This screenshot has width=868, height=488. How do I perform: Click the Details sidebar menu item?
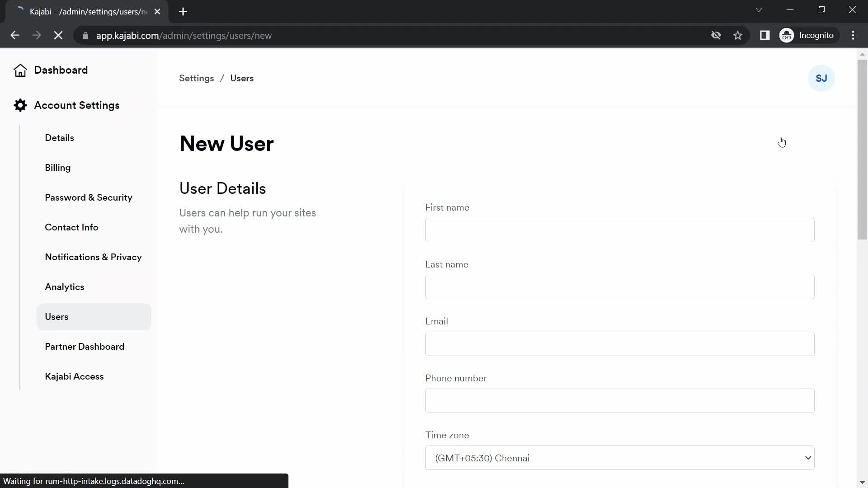59,138
